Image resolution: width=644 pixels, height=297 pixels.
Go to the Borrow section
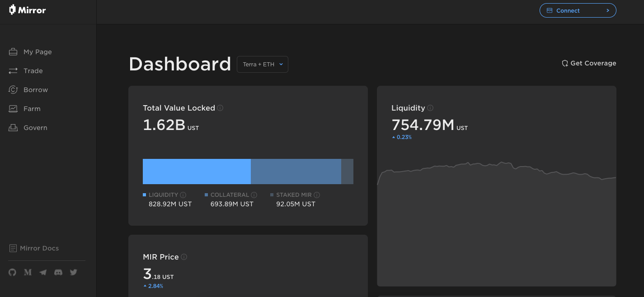click(x=36, y=90)
